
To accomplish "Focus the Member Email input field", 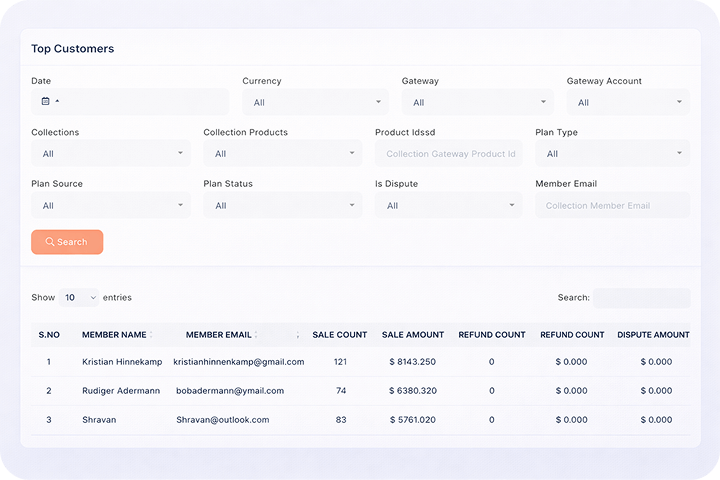I will click(x=612, y=206).
